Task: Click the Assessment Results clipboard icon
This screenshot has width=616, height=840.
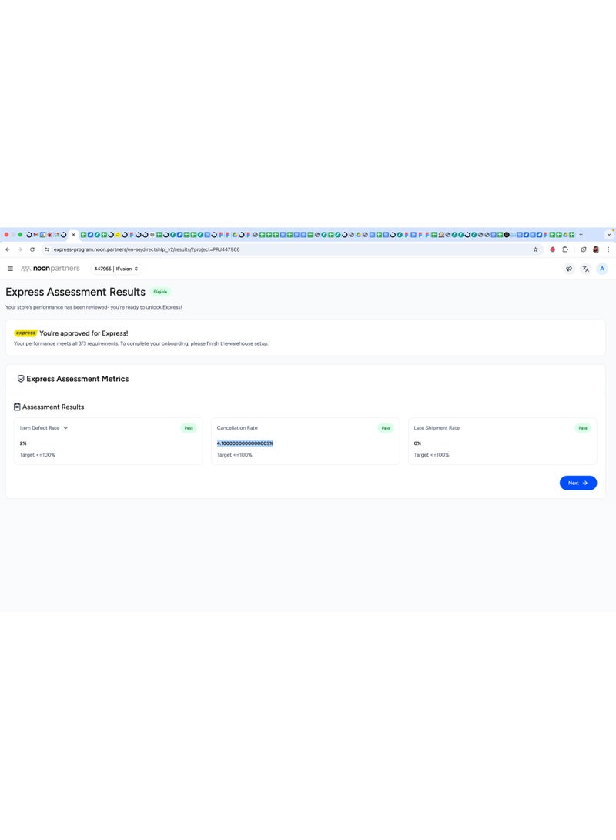Action: tap(17, 407)
